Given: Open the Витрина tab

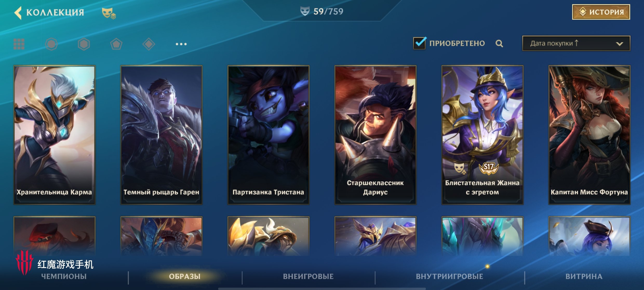Looking at the screenshot, I should [x=584, y=276].
